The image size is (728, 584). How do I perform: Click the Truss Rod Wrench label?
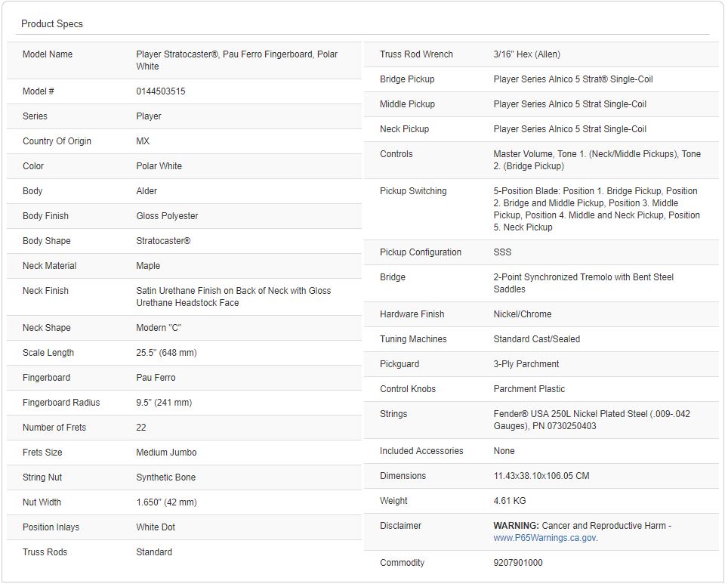[416, 54]
